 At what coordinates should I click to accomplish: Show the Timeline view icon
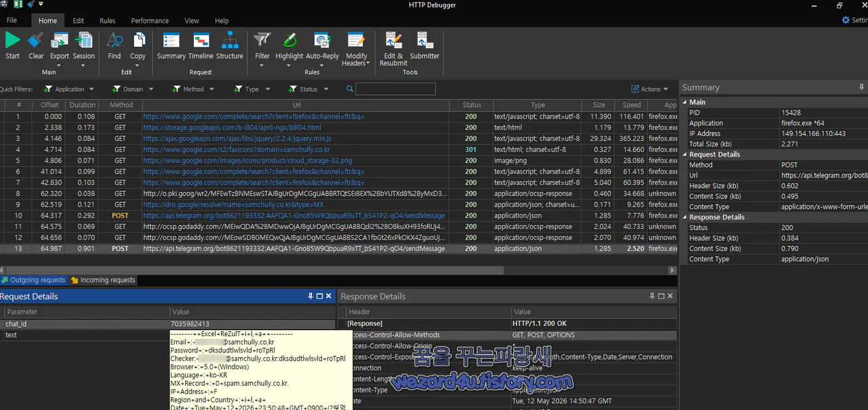click(x=201, y=41)
